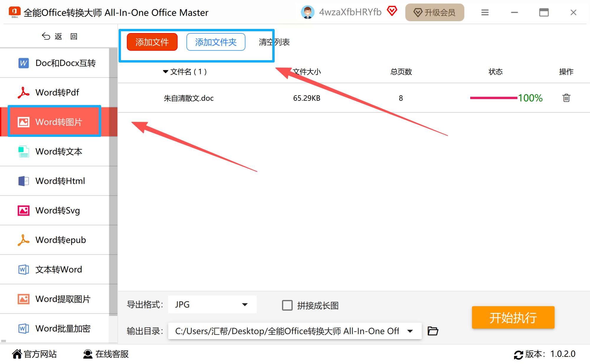The height and width of the screenshot is (364, 590).
Task: Click the 添加文件夹 button
Action: pos(216,42)
